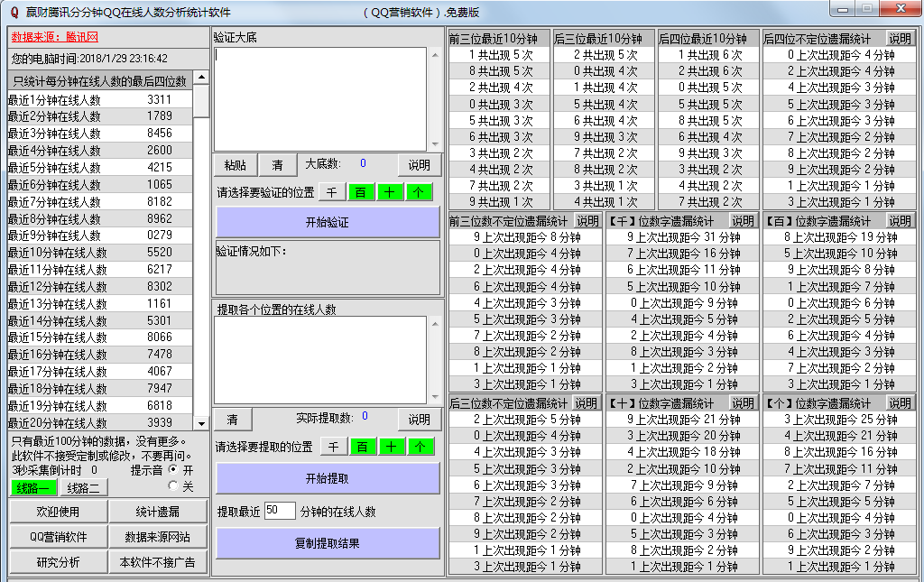The width and height of the screenshot is (924, 582).
Task: Click scroll-down arrow of 提取各个位置 result box
Action: coord(435,396)
